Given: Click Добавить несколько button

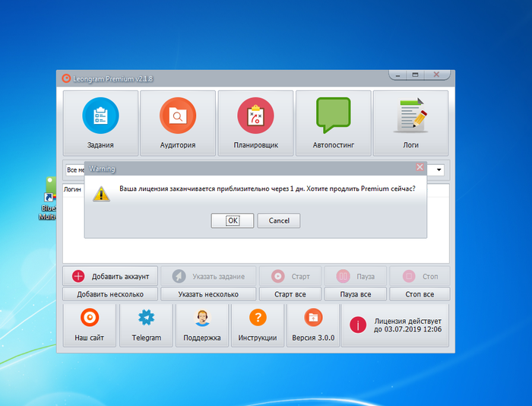Looking at the screenshot, I should click(110, 294).
